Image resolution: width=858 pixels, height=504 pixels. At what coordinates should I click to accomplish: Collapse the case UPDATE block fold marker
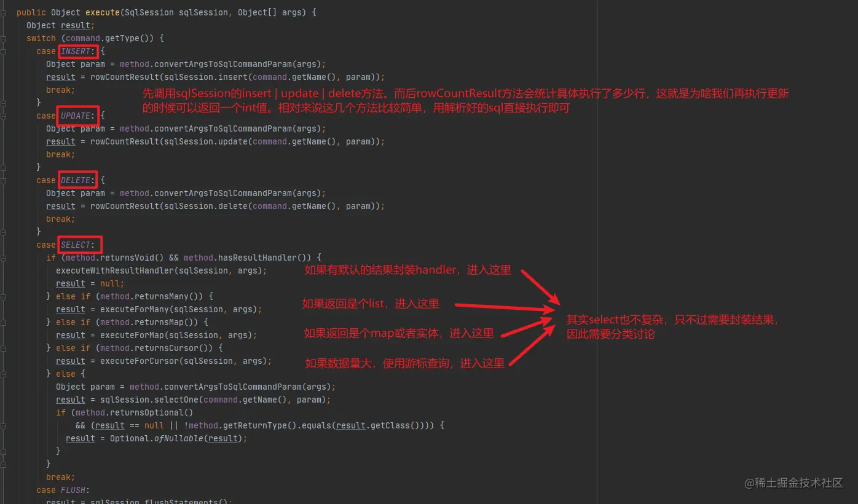(x=3, y=116)
